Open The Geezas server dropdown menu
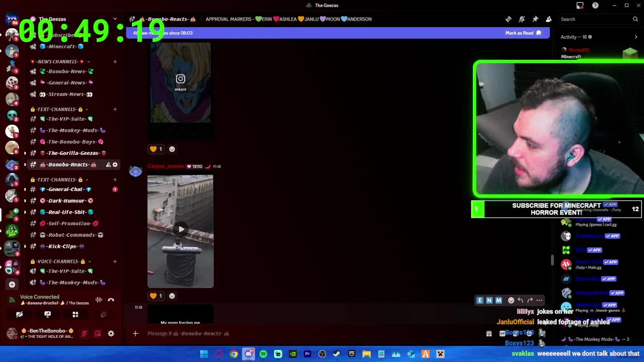The width and height of the screenshot is (644, 362). (115, 19)
